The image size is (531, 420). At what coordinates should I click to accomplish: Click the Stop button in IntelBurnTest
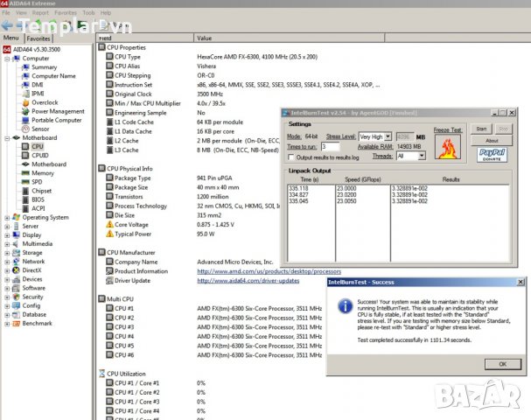point(503,129)
